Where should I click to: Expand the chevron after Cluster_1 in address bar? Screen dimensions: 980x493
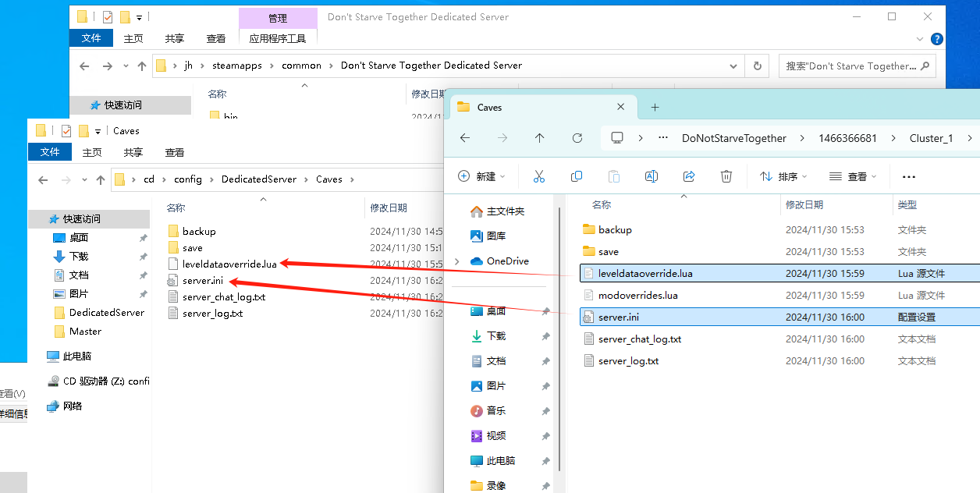[970, 138]
